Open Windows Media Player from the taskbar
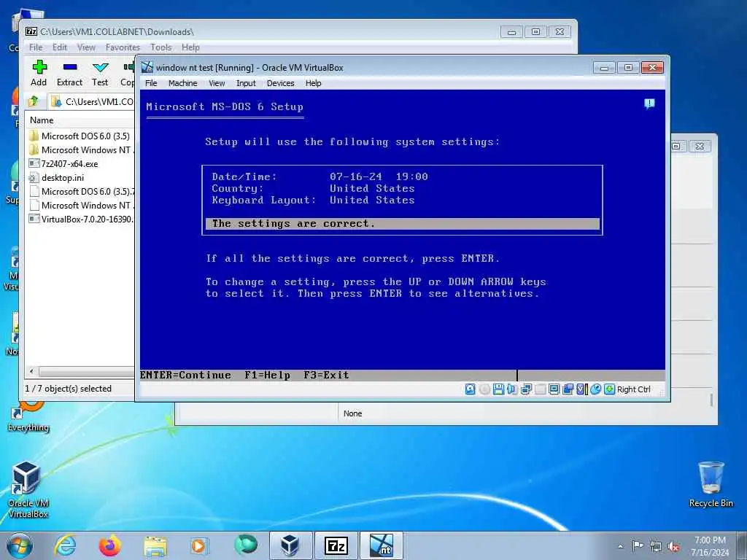Viewport: 747px width, 560px height. tap(198, 545)
